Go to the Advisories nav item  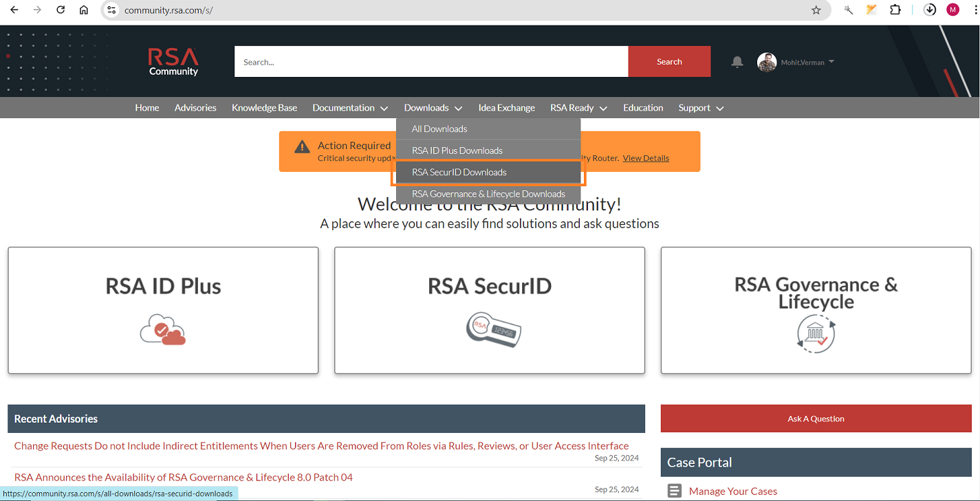click(195, 107)
